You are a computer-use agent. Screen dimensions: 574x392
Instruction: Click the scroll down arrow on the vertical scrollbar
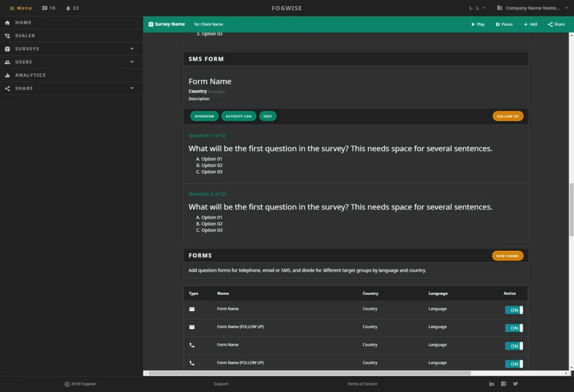point(571,368)
